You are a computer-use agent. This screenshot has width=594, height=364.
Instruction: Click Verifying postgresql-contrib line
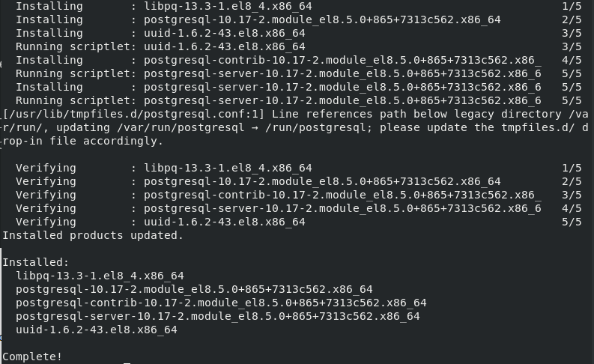pos(299,195)
